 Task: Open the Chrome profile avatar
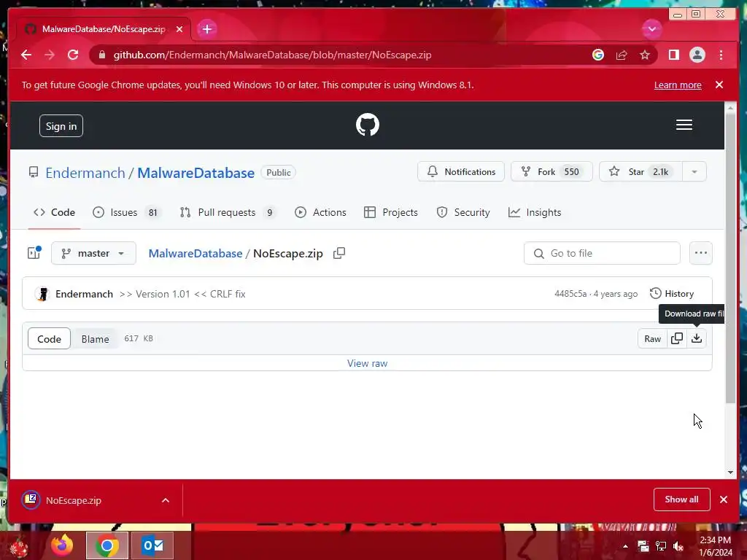click(x=697, y=55)
